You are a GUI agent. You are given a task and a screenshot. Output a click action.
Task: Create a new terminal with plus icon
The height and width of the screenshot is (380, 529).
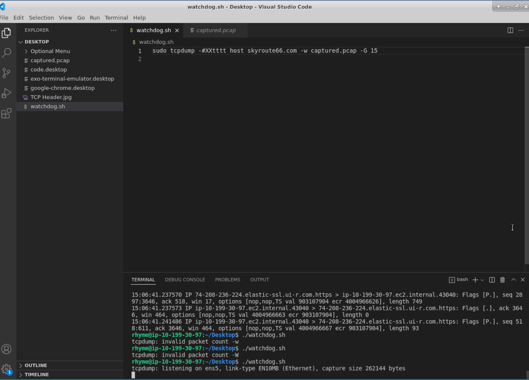coord(475,280)
